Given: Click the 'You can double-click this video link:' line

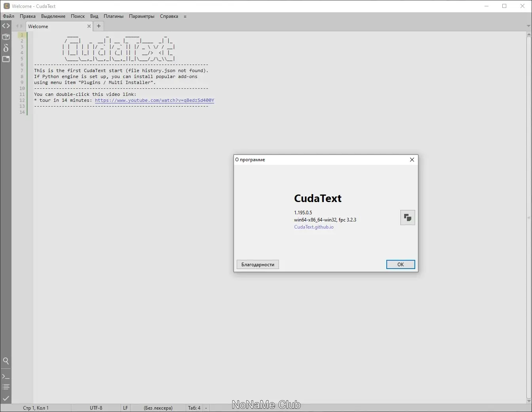Looking at the screenshot, I should (x=85, y=94).
